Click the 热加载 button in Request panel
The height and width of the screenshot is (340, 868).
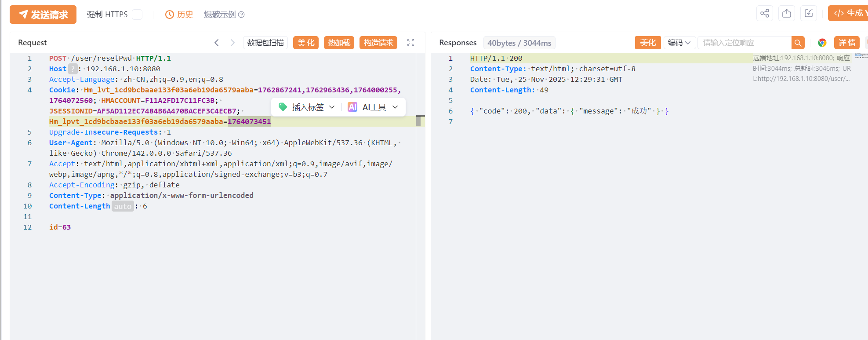339,43
